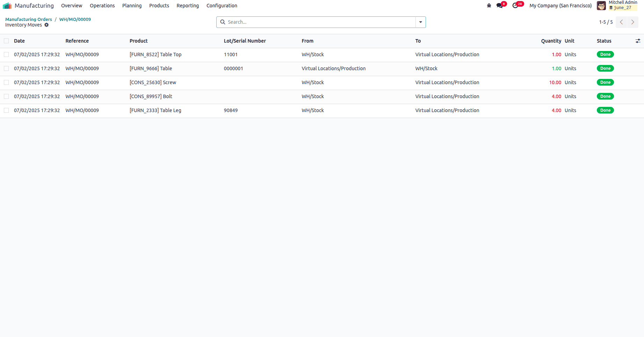Screen dimensions: 644x337
Task: Click the [CONS_89957] Bolt product cell
Action: [x=151, y=96]
